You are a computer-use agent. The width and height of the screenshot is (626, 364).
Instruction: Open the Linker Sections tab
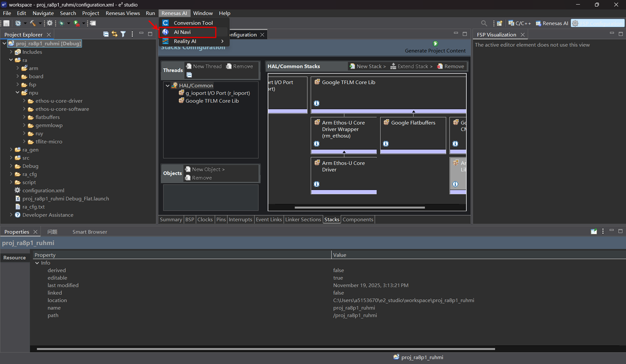303,219
